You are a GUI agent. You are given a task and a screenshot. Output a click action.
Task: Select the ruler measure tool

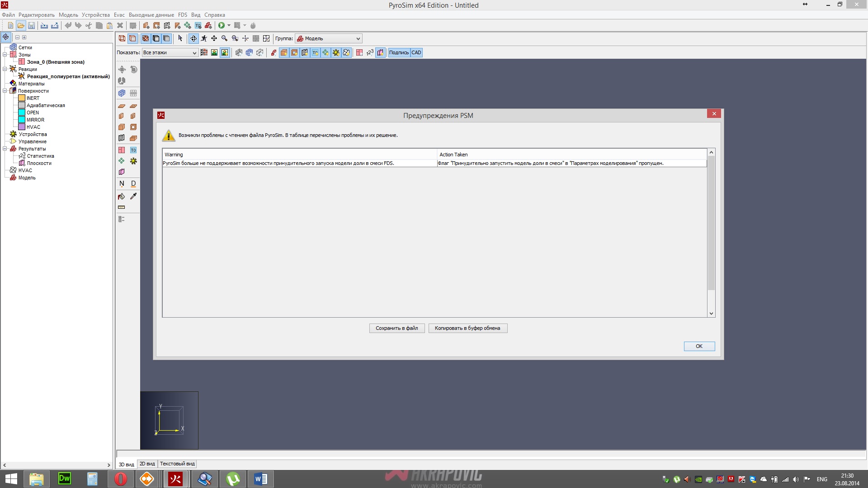coord(122,207)
